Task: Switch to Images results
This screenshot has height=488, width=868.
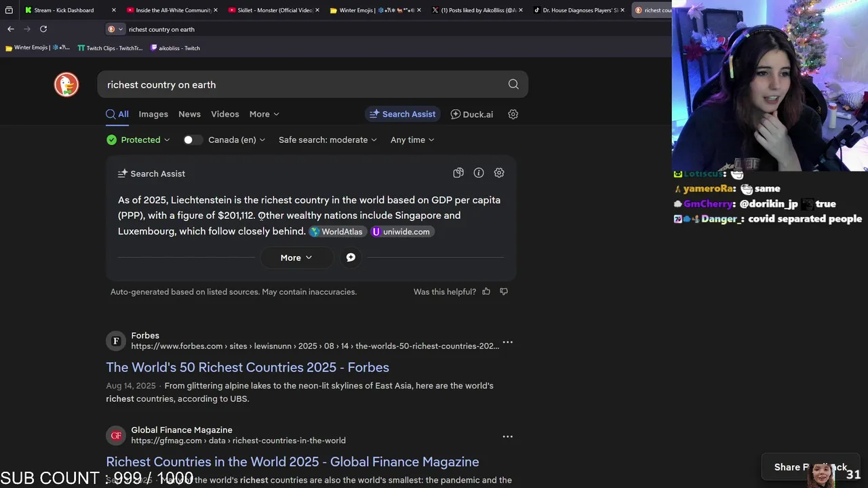Action: (x=153, y=114)
